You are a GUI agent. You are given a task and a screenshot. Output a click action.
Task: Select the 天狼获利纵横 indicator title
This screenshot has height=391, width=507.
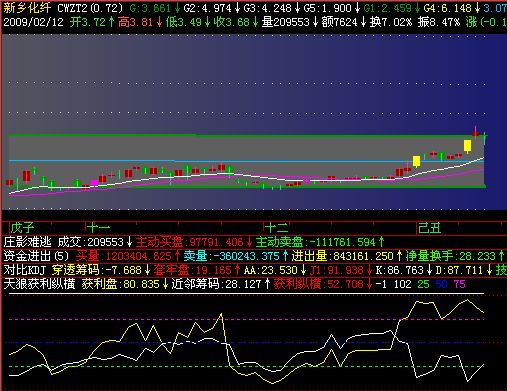click(x=39, y=284)
